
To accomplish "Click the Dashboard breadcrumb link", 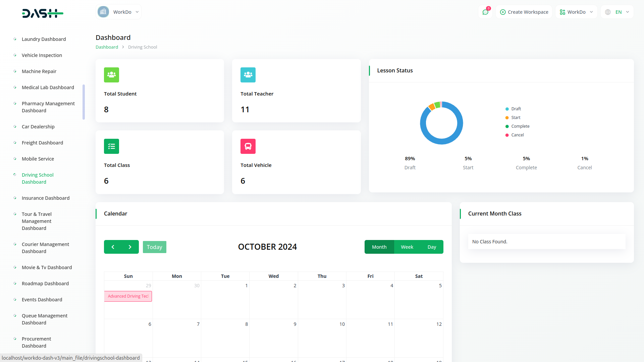I will pos(107,47).
